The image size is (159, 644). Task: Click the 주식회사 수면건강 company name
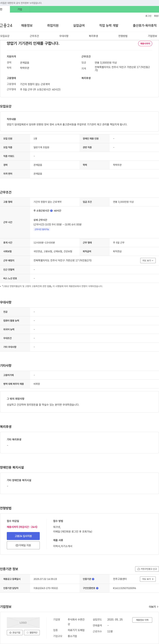[x=76, y=622]
